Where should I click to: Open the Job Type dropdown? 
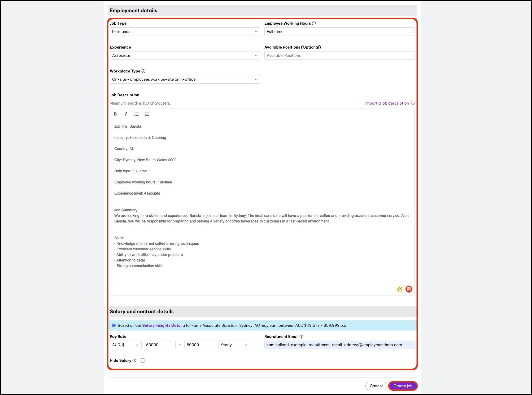click(185, 32)
